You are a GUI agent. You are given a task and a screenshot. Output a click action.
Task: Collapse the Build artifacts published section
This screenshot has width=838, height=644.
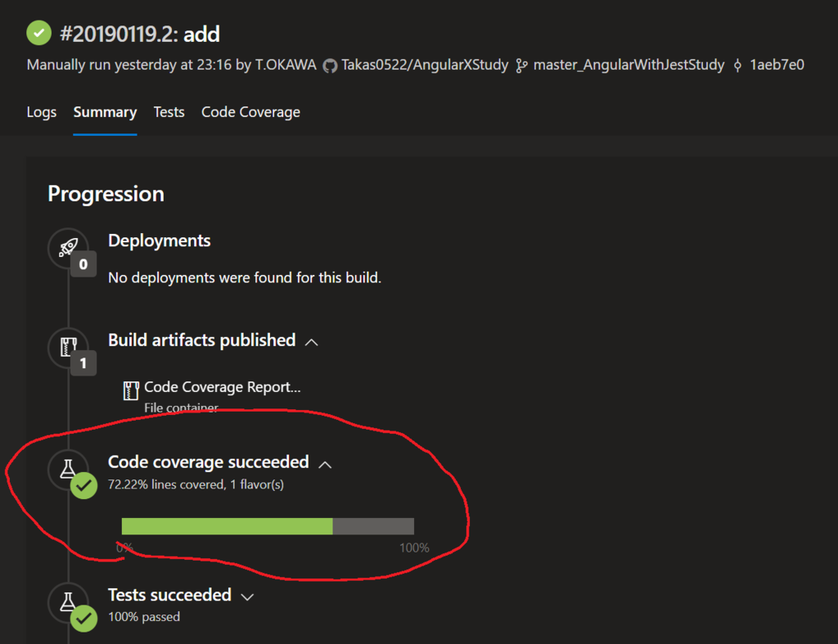pyautogui.click(x=312, y=342)
